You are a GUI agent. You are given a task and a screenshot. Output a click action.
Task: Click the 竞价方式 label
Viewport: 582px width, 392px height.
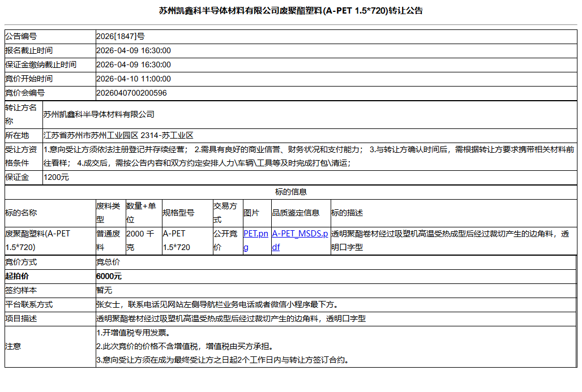[x=21, y=262]
